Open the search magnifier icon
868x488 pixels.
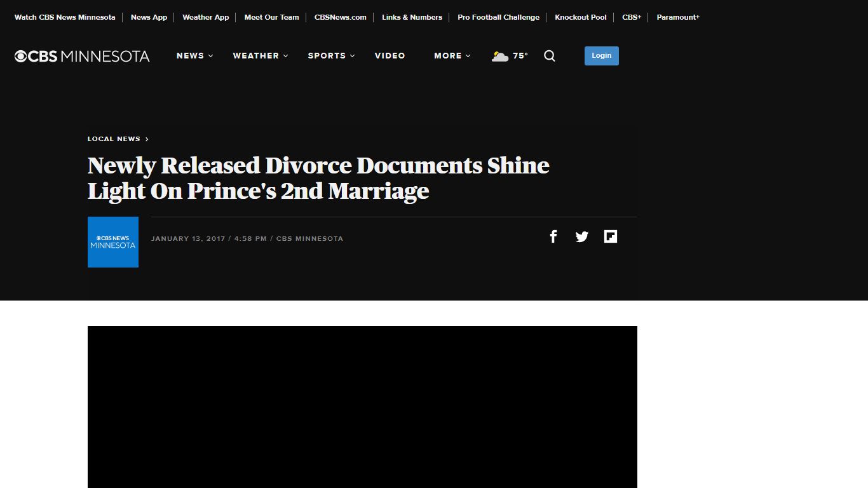pos(550,56)
